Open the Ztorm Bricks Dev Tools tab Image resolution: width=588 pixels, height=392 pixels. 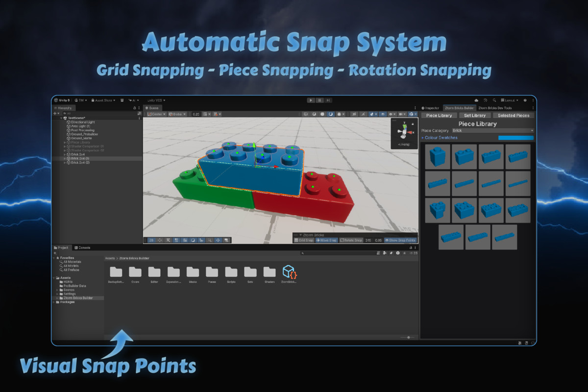[x=495, y=108]
